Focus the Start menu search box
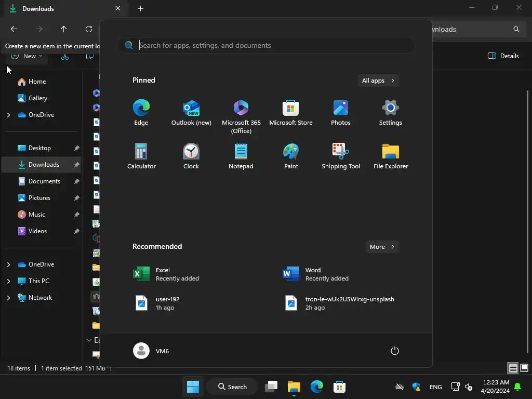 coord(266,46)
